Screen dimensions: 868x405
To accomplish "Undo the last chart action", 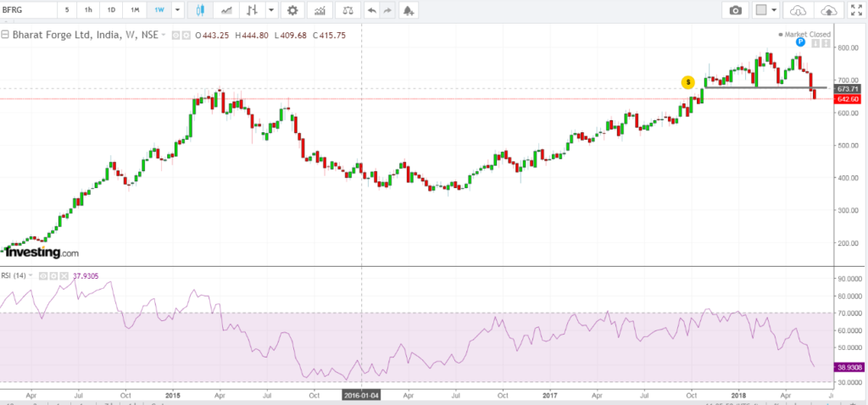I will [x=373, y=10].
